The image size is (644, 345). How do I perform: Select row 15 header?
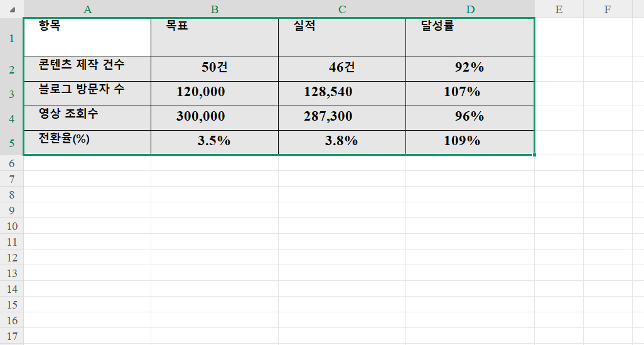tap(11, 304)
